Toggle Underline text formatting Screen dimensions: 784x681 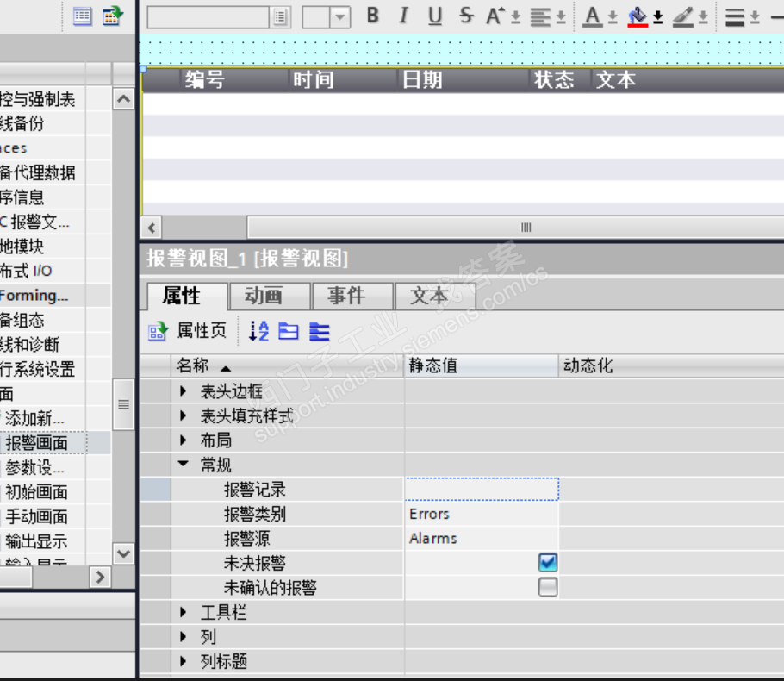coord(435,16)
